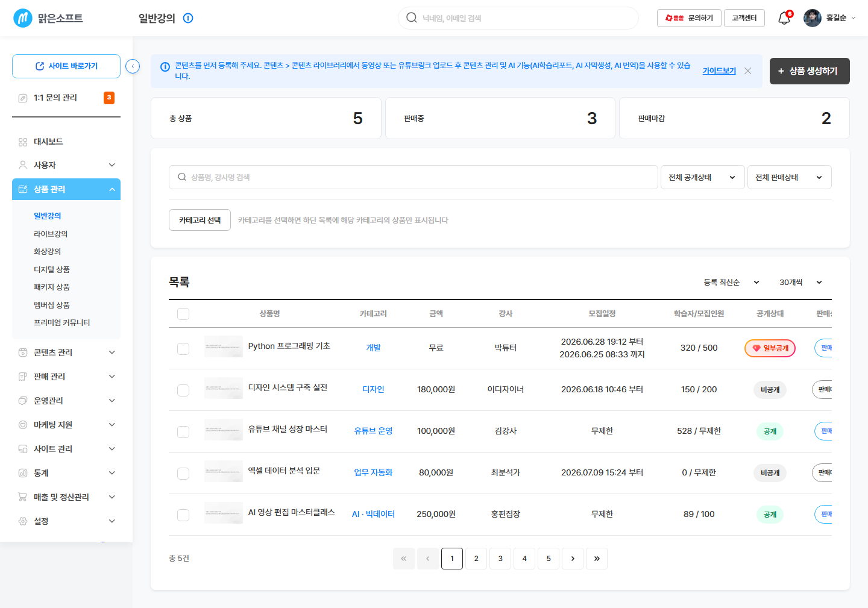The image size is (868, 608).
Task: Check the box for 디자인 시스템 구축 실전
Action: [183, 390]
